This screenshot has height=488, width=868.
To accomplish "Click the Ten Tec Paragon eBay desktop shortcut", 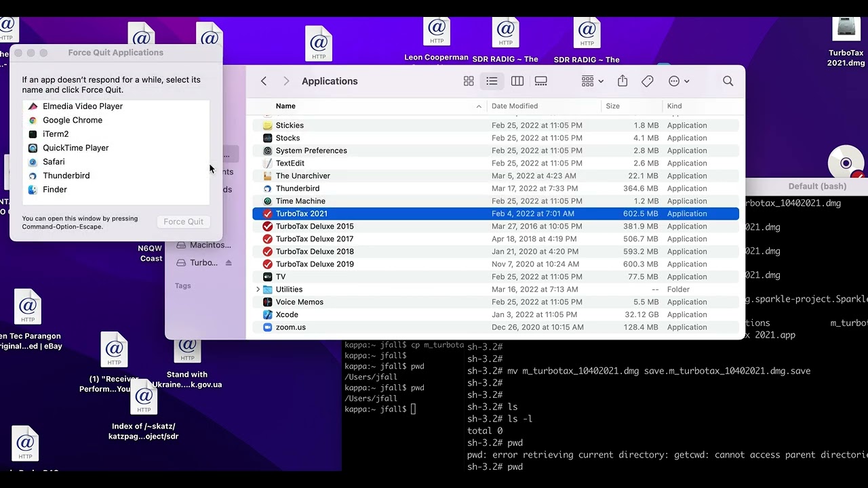I will 28,321.
